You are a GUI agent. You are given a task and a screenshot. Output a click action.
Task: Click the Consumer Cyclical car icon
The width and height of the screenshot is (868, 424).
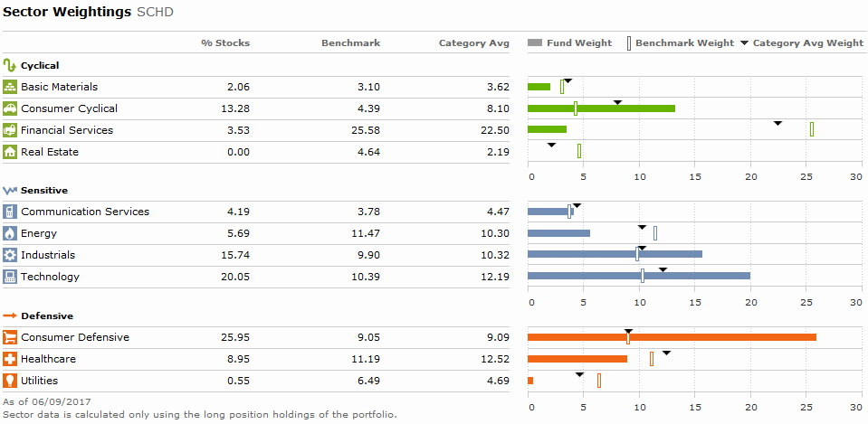coord(10,108)
